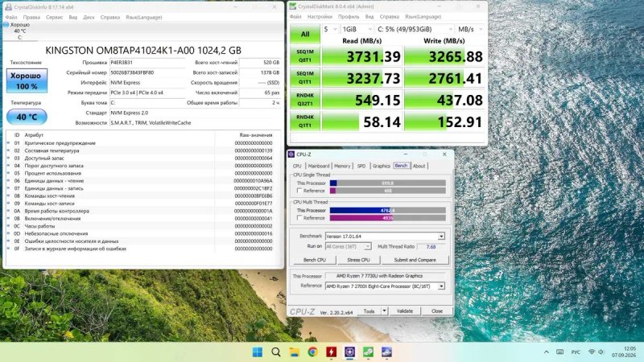Viewport: 644px width, 362px height.
Task: Click status dot beside Критическое предупреждение attribute
Action: [x=8, y=143]
